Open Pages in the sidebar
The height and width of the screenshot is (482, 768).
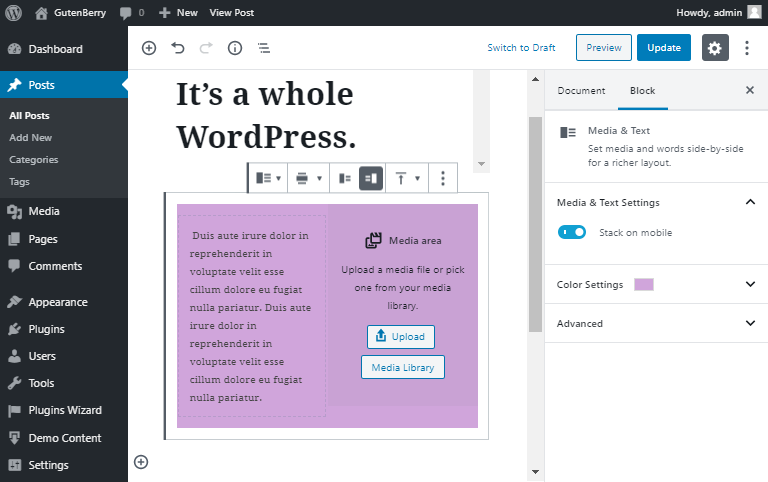coord(64,239)
